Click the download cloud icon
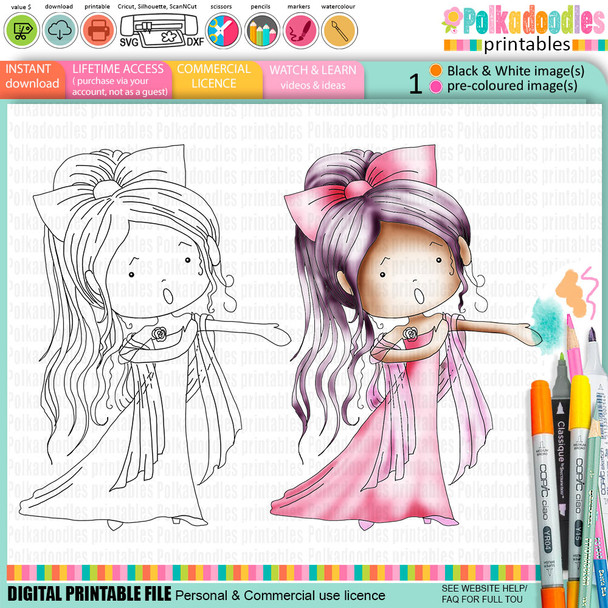The width and height of the screenshot is (608, 608). click(x=57, y=31)
